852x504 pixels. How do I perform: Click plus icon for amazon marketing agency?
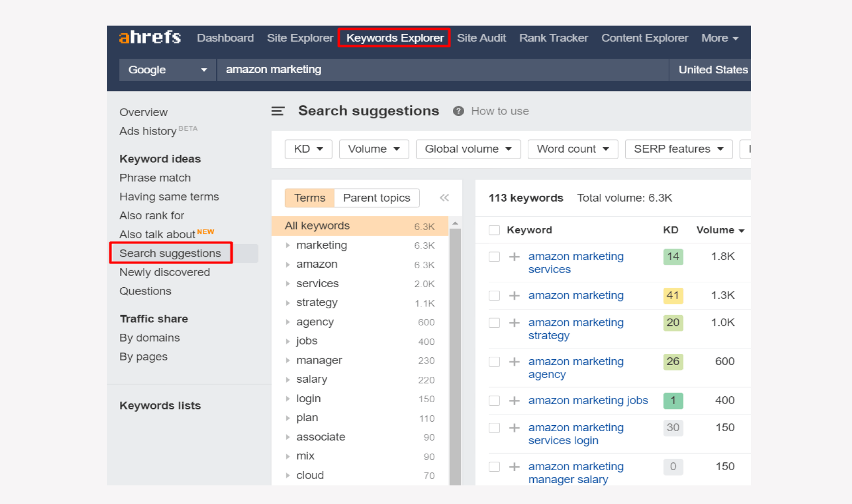514,362
